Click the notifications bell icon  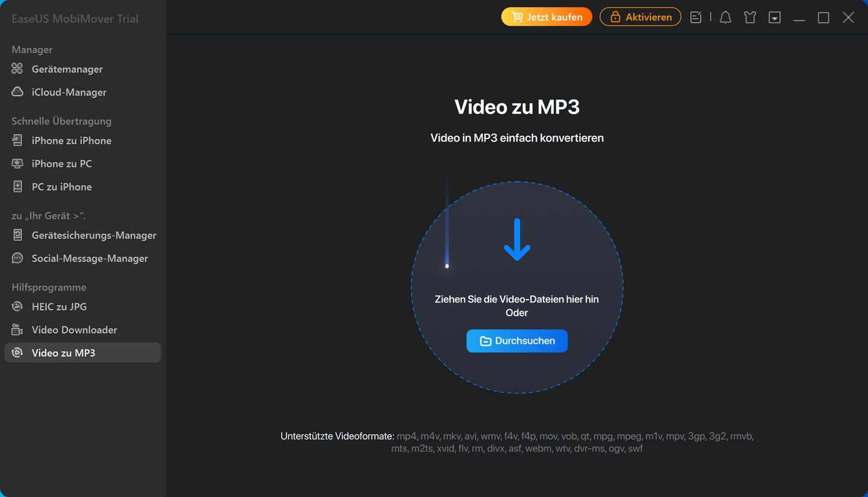tap(725, 17)
